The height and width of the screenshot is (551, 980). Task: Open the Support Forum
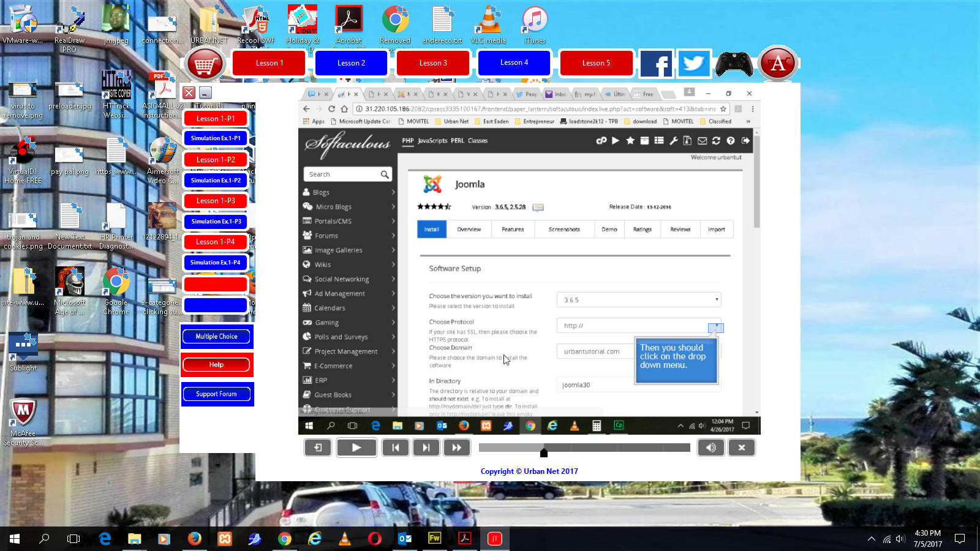click(216, 394)
